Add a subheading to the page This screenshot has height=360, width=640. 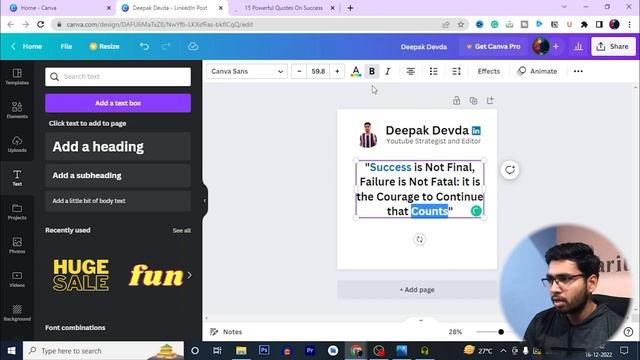[118, 176]
